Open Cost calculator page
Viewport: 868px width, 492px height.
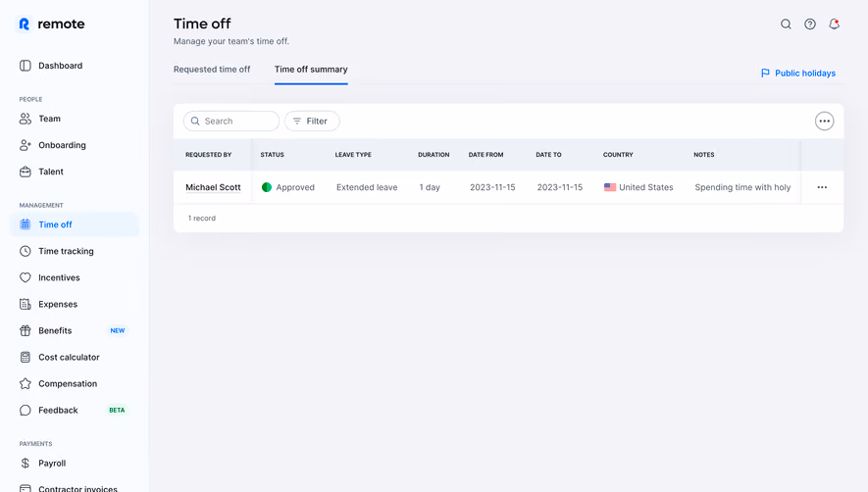tap(69, 357)
